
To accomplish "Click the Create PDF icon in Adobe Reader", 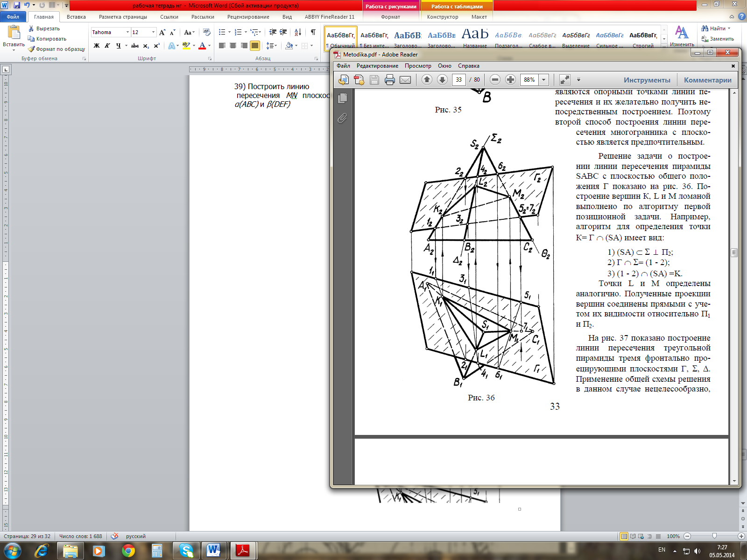I will tap(359, 80).
